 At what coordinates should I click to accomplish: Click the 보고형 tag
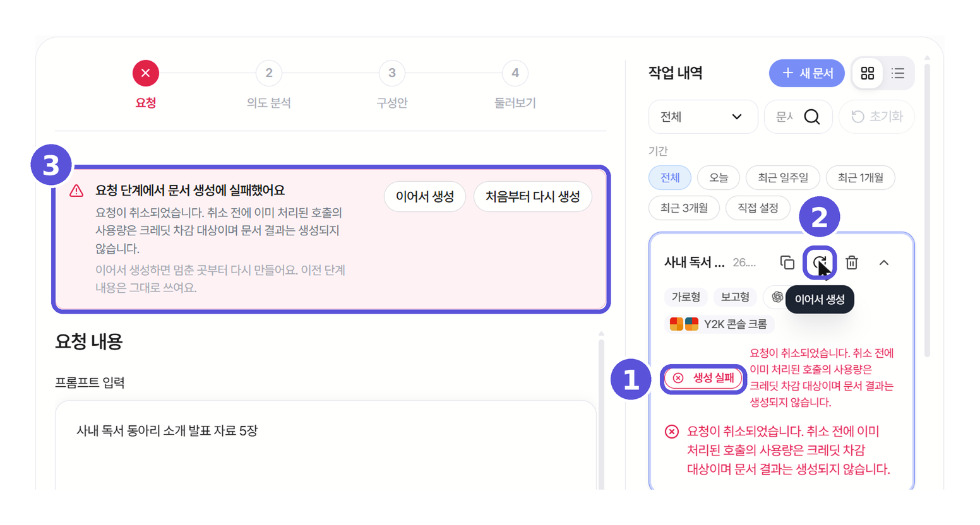735,297
